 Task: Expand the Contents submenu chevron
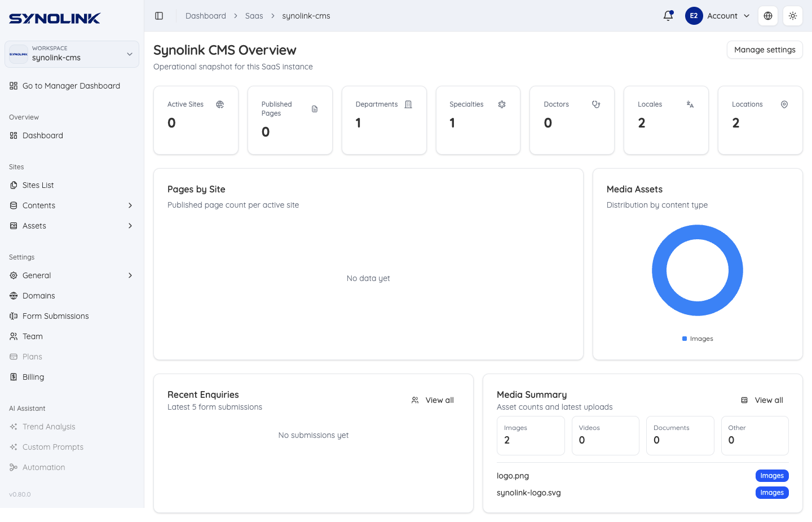(x=130, y=205)
